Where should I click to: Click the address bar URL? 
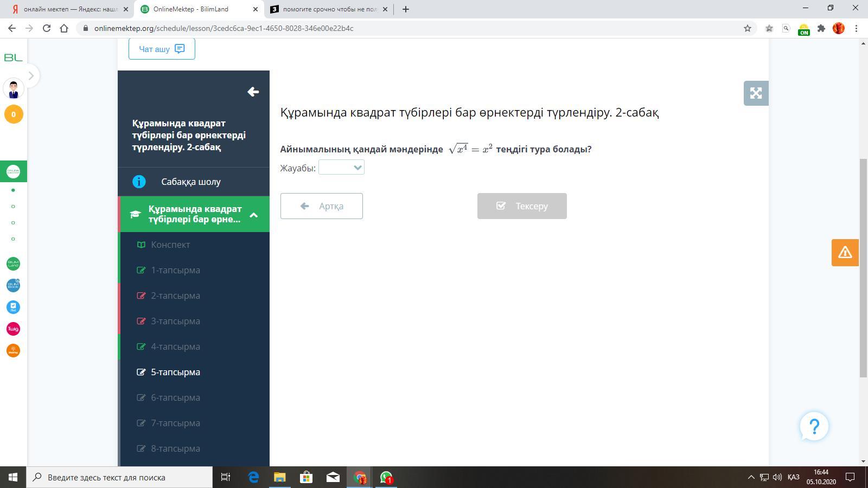224,28
